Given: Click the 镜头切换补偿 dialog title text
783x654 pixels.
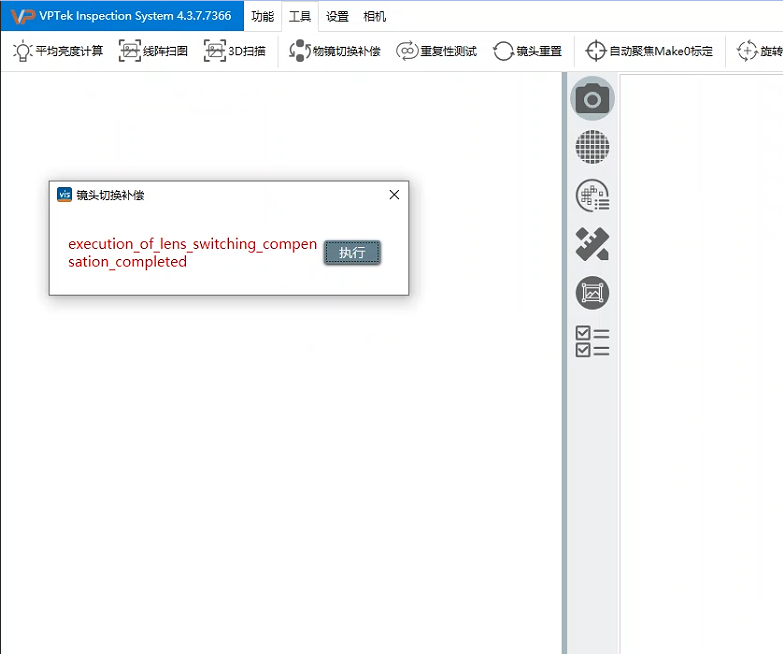Looking at the screenshot, I should (x=110, y=195).
